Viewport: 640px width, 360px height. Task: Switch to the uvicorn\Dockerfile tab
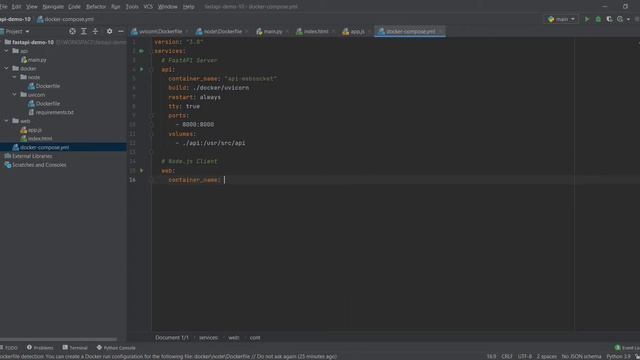point(160,31)
